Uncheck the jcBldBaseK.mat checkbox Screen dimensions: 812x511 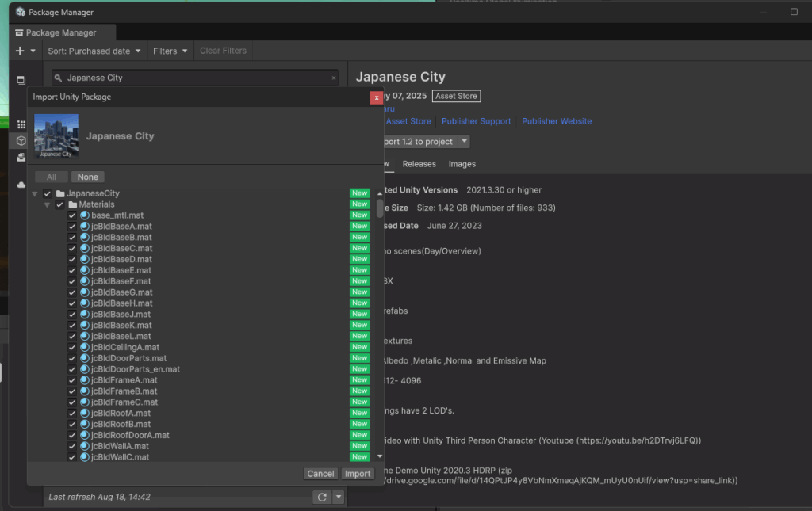tap(72, 326)
